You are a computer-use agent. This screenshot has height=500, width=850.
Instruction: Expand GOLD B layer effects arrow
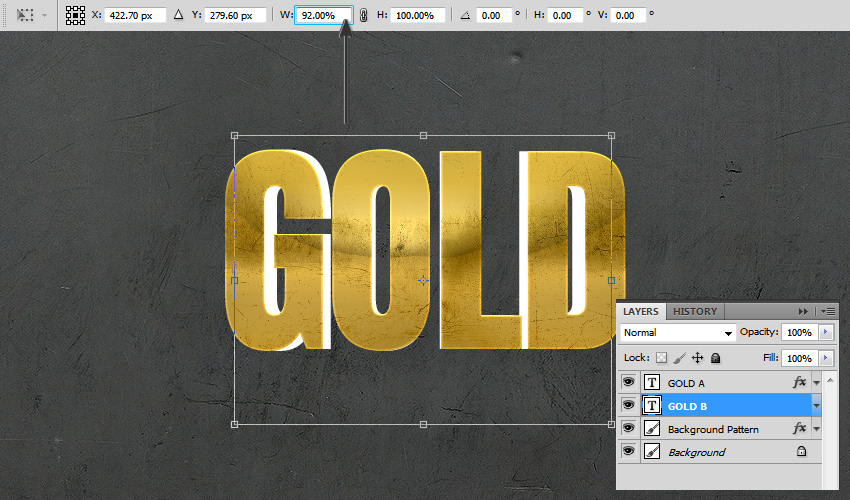tap(816, 406)
